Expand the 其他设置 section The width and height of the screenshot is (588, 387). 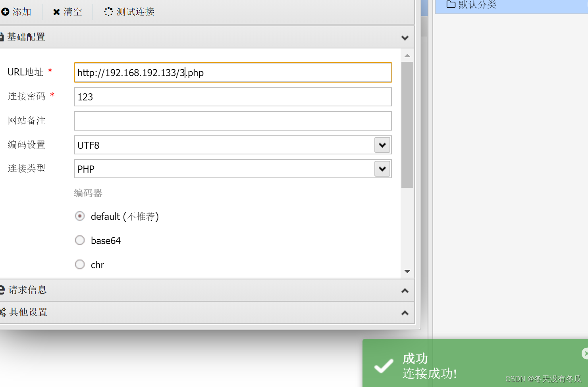405,312
